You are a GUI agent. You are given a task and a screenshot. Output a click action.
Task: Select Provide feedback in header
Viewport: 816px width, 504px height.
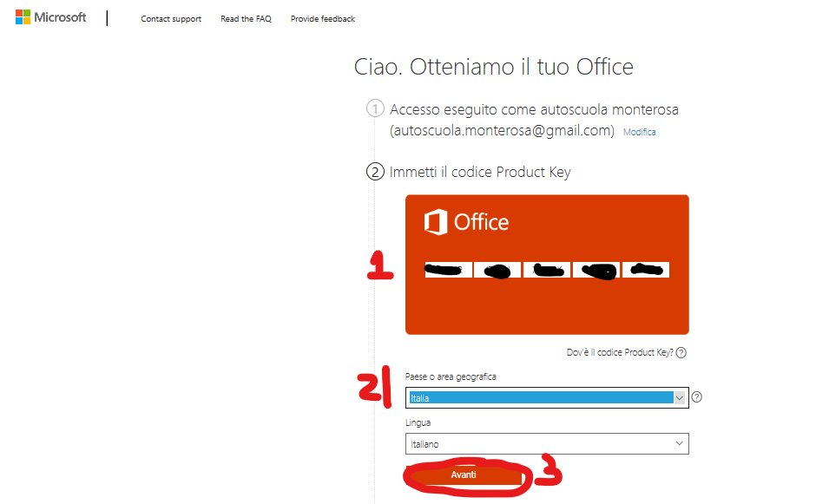click(x=322, y=19)
